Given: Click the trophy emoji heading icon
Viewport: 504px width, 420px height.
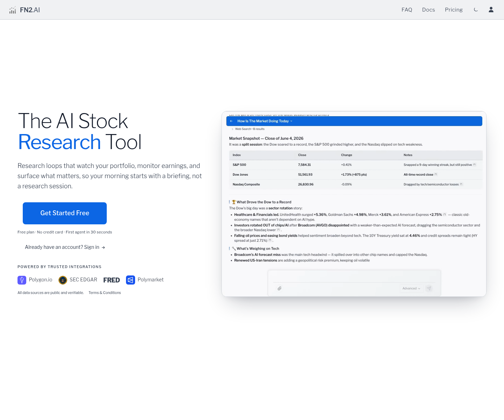Looking at the screenshot, I should [234, 202].
